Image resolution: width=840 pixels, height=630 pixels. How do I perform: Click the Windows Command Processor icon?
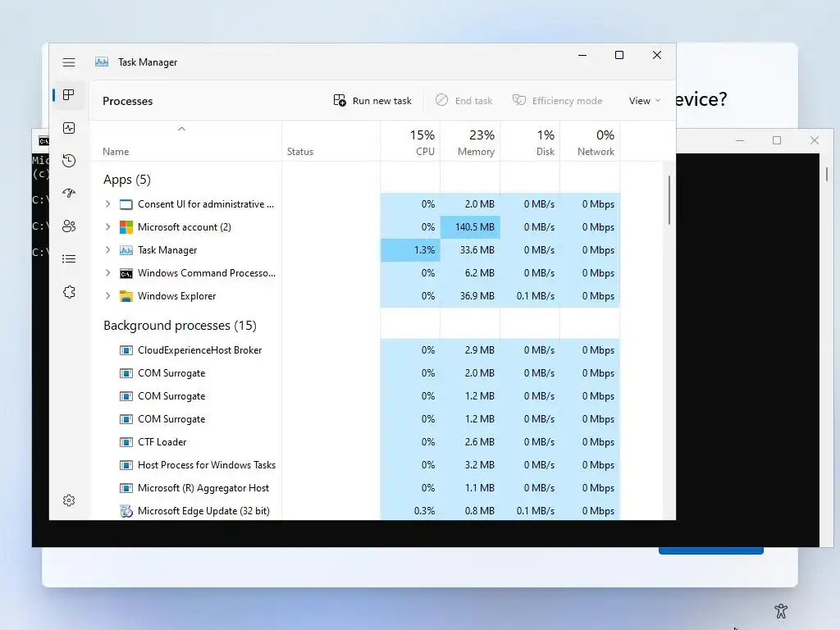tap(126, 273)
